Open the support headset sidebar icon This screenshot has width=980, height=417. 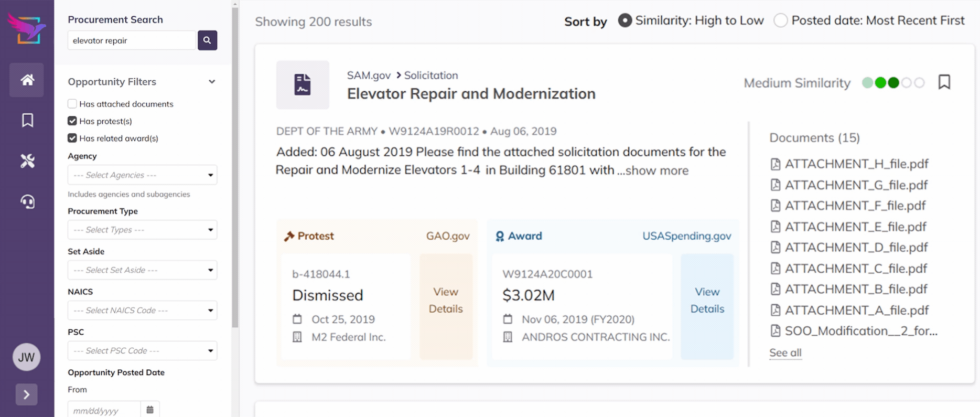pos(27,201)
